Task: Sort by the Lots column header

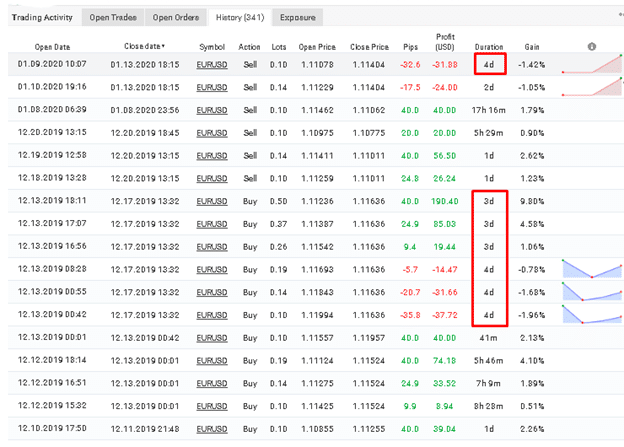Action: (x=279, y=47)
